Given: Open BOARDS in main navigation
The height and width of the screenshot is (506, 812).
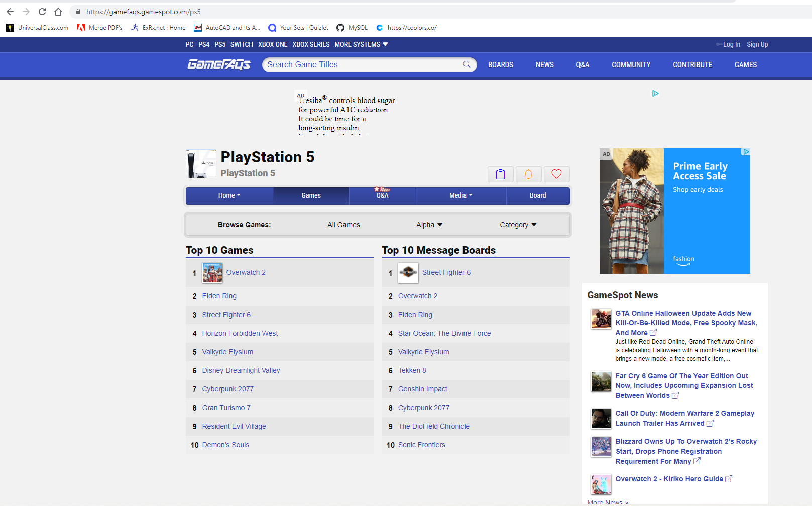Looking at the screenshot, I should [x=501, y=65].
